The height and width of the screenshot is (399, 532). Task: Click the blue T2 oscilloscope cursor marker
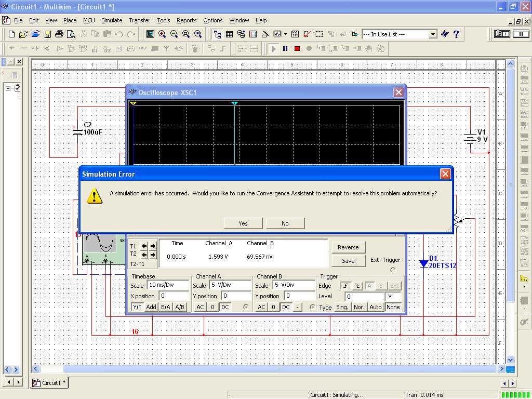coord(234,103)
